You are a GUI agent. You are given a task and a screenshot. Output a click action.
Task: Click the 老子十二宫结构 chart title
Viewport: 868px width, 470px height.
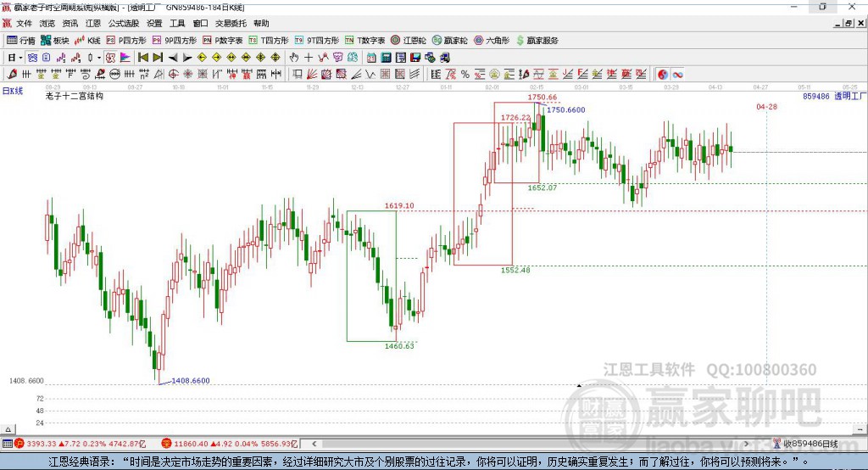pyautogui.click(x=75, y=96)
